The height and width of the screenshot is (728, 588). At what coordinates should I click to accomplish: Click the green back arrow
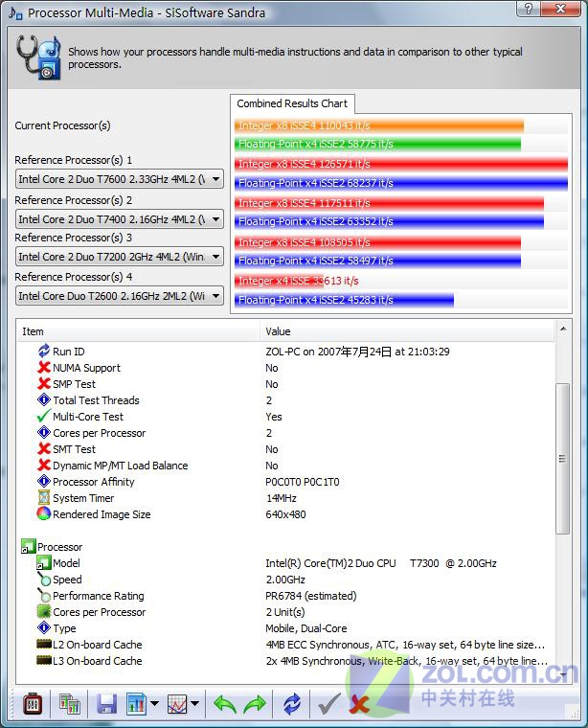coord(225,704)
